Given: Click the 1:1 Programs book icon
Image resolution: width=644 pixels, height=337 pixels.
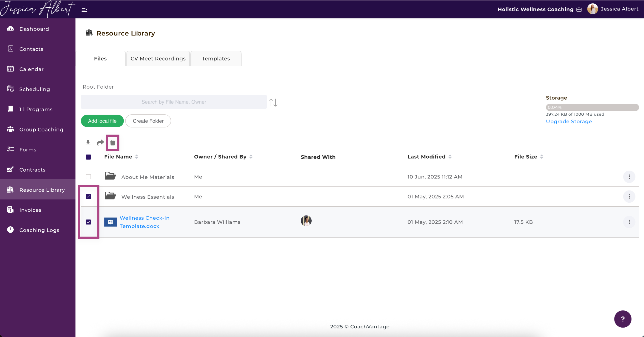Looking at the screenshot, I should tap(11, 109).
